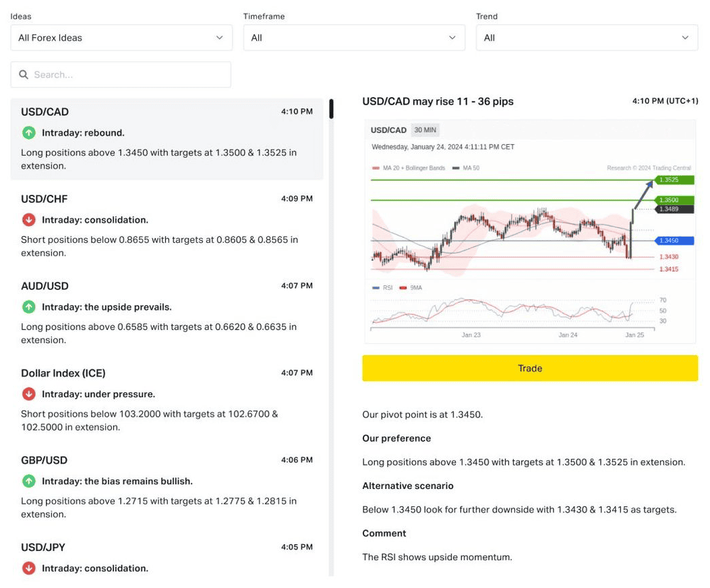710x588 pixels.
Task: Click 'Intraday: the upside prevails.' text
Action: pyautogui.click(x=107, y=307)
